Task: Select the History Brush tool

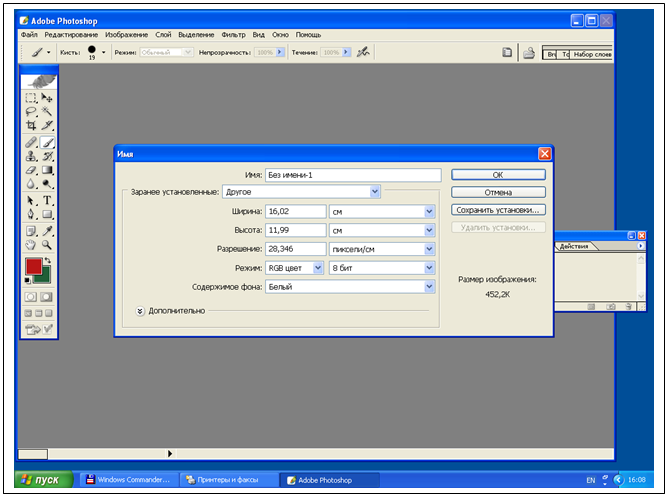Action: click(x=47, y=156)
